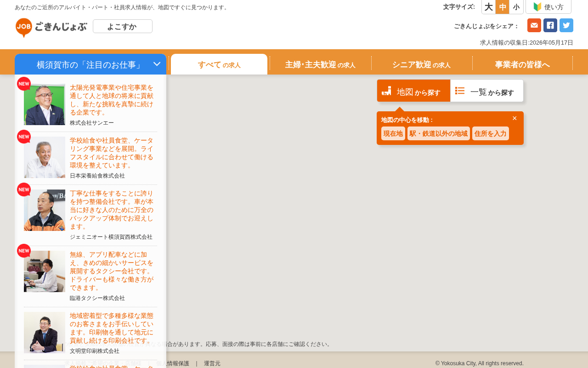Click the ごきんじょぶ JOB logo
588x368 pixels.
point(51,28)
